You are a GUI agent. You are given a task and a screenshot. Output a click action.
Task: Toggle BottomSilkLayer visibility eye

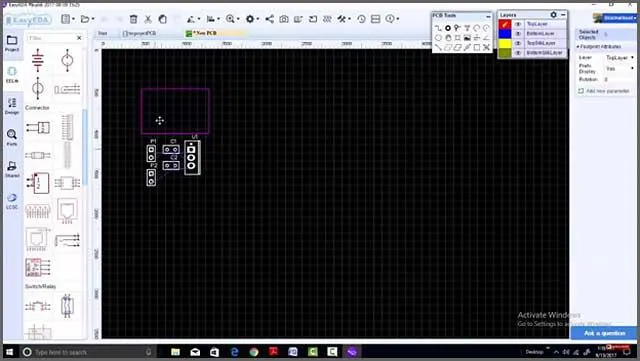[518, 53]
